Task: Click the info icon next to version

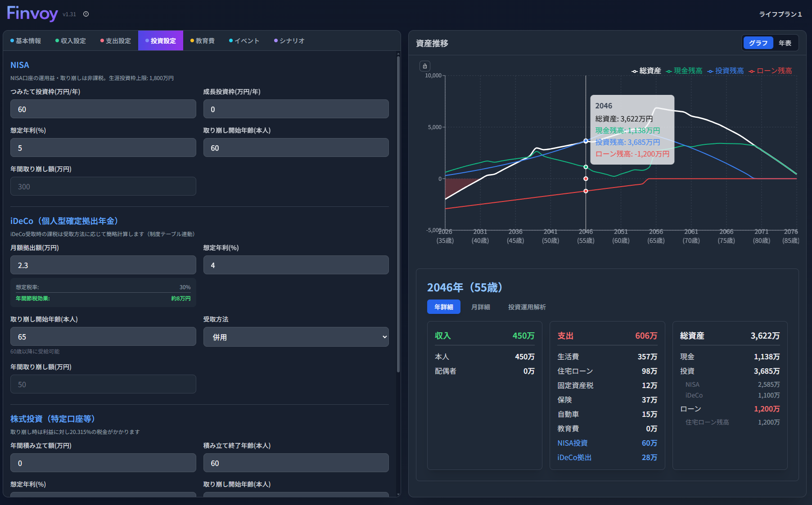Action: point(86,14)
